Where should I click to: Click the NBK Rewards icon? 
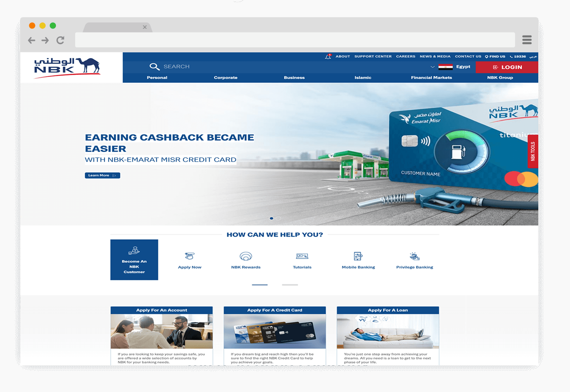click(x=246, y=256)
